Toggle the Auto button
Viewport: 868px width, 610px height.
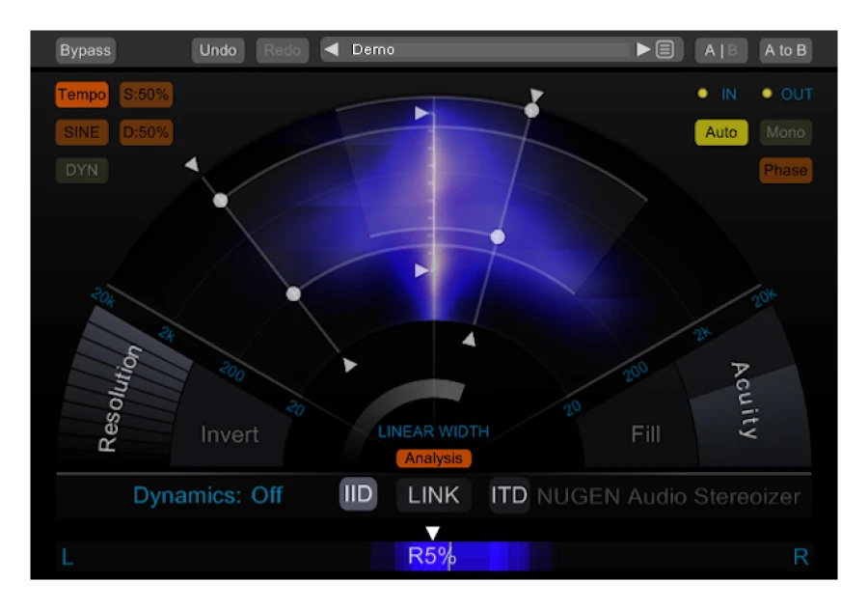click(x=720, y=132)
